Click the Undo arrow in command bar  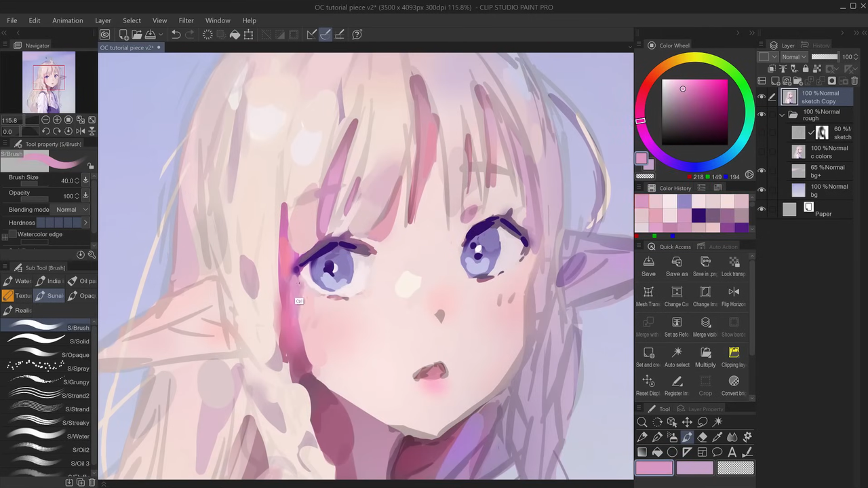pyautogui.click(x=176, y=34)
